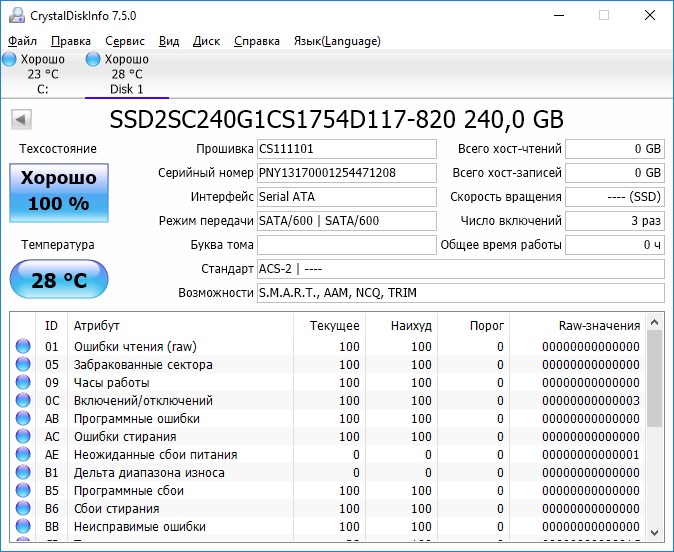The height and width of the screenshot is (552, 674).
Task: Click the Возможности field with S.M.A.R.T.
Action: [x=461, y=293]
